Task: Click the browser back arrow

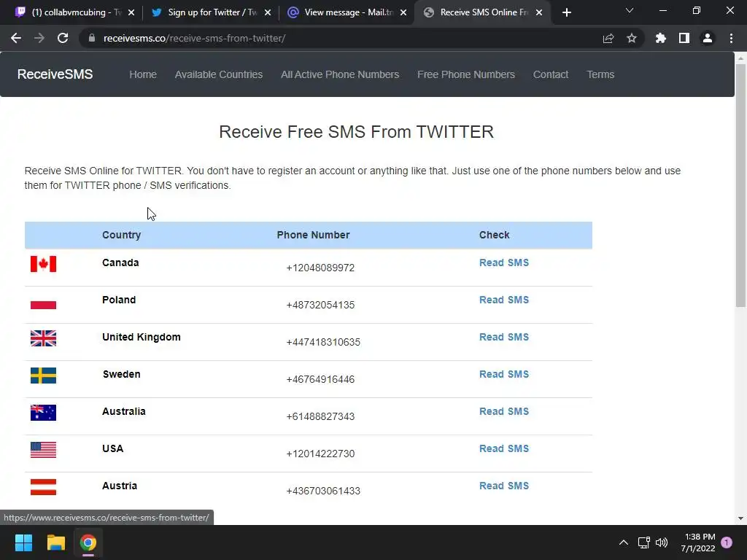Action: [16, 39]
